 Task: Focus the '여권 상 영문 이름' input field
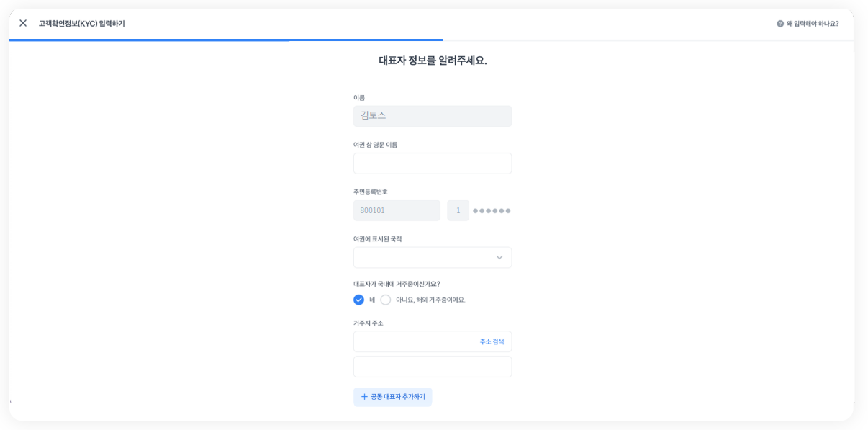pyautogui.click(x=432, y=164)
